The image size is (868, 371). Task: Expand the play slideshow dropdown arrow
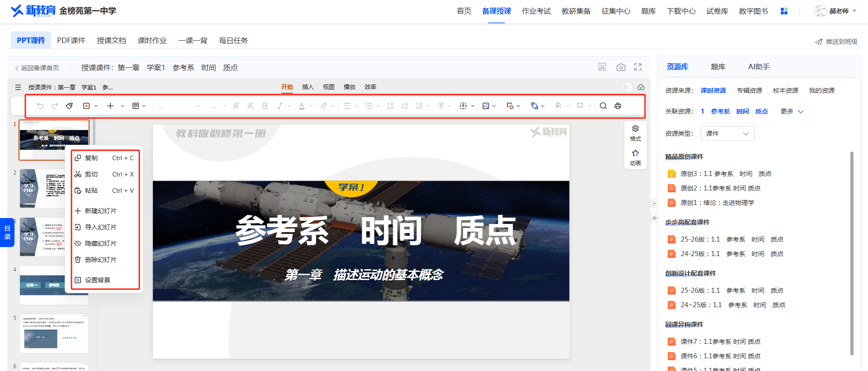96,106
